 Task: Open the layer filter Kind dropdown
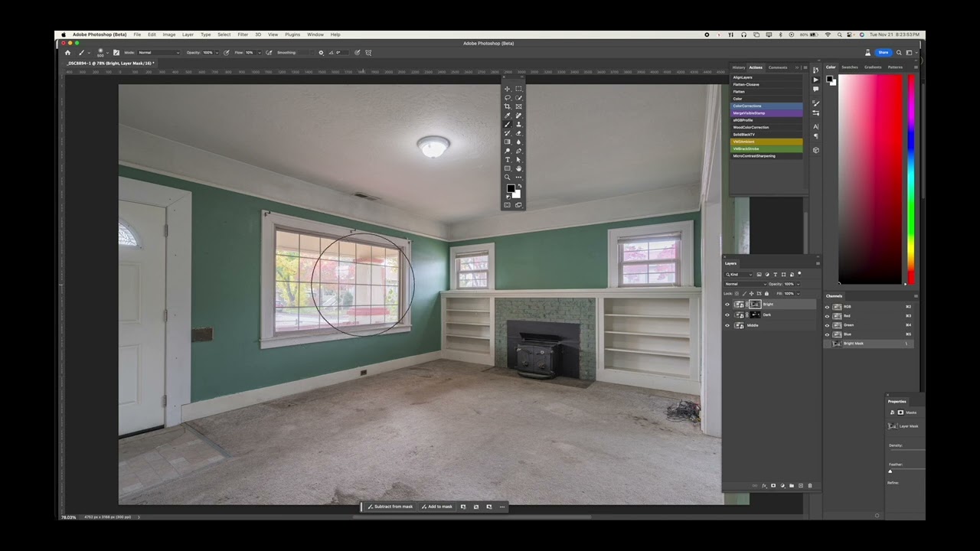pos(739,275)
